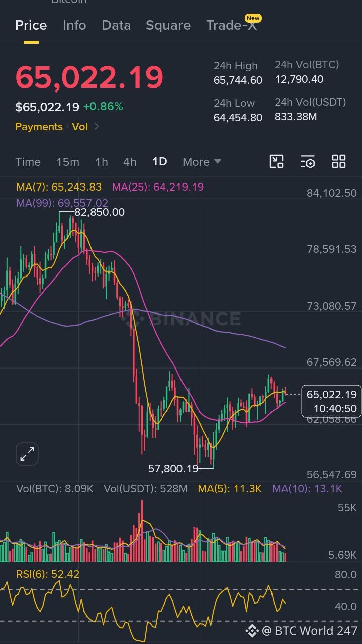Expand chart to fullscreen with arrows icon
The height and width of the screenshot is (644, 362).
click(x=27, y=454)
